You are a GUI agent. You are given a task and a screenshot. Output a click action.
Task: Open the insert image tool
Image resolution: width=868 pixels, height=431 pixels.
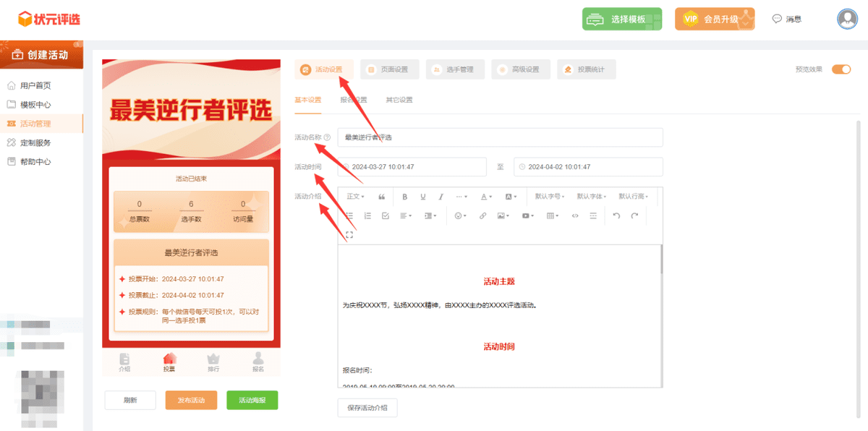(502, 217)
